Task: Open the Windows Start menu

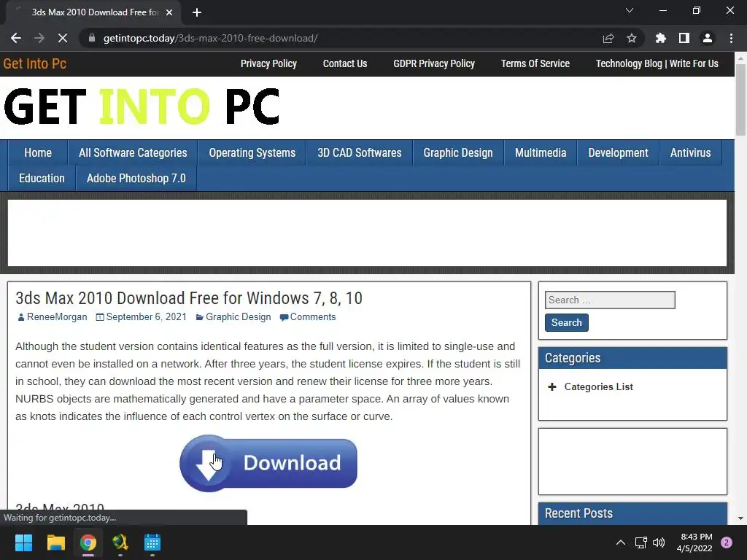Action: [x=23, y=542]
